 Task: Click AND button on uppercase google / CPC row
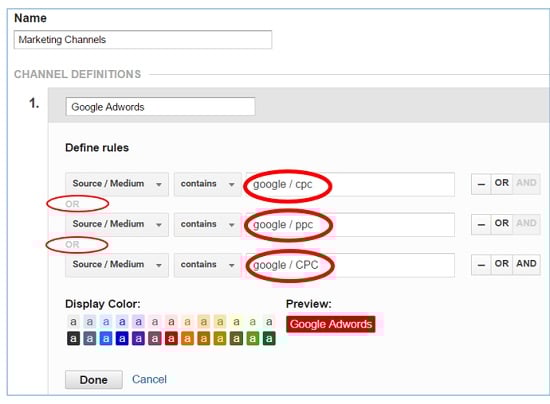point(526,264)
